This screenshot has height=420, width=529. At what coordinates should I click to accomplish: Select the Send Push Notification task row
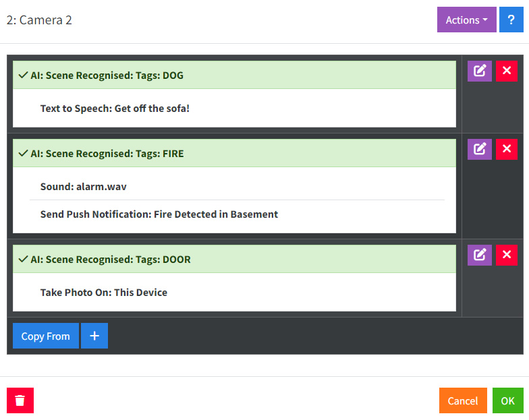click(159, 214)
